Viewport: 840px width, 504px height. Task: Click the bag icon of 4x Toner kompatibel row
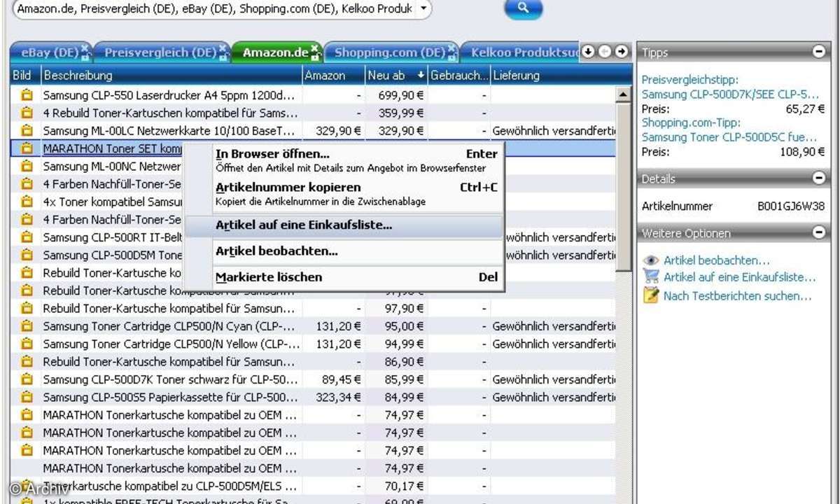click(27, 202)
